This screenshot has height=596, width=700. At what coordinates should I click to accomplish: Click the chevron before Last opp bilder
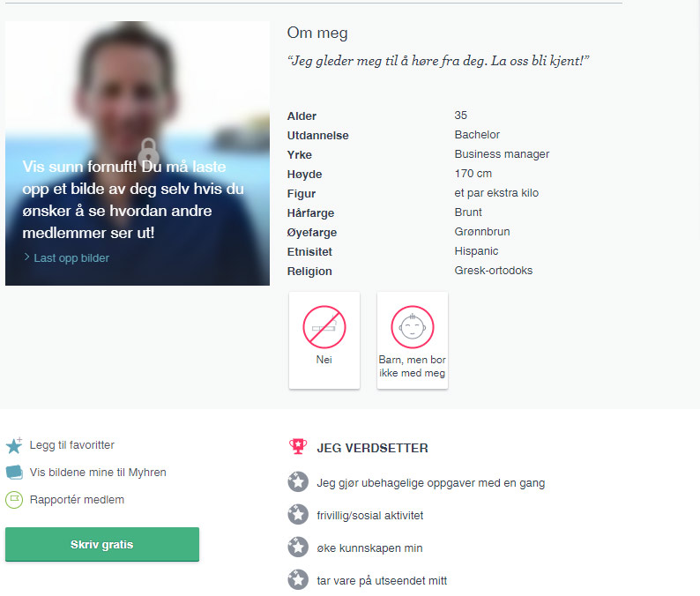(x=26, y=257)
